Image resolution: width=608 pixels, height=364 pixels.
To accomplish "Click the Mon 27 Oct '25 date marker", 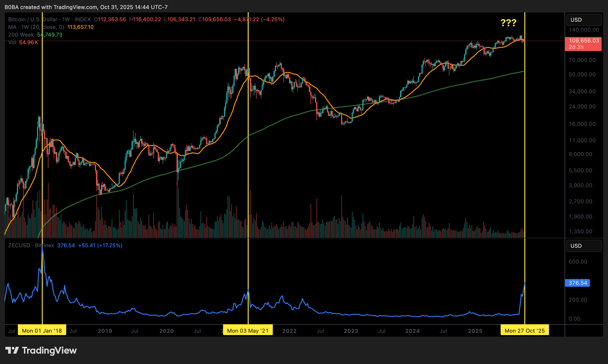I will coord(524,330).
